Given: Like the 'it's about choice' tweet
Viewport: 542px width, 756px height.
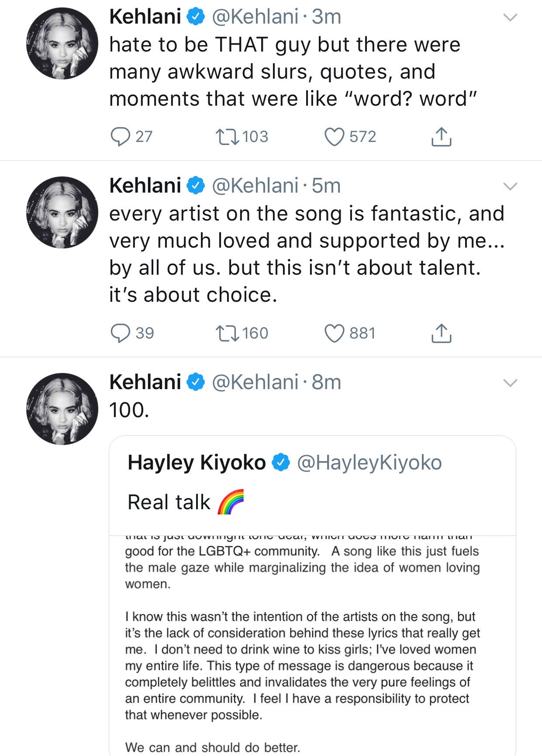Looking at the screenshot, I should [335, 333].
